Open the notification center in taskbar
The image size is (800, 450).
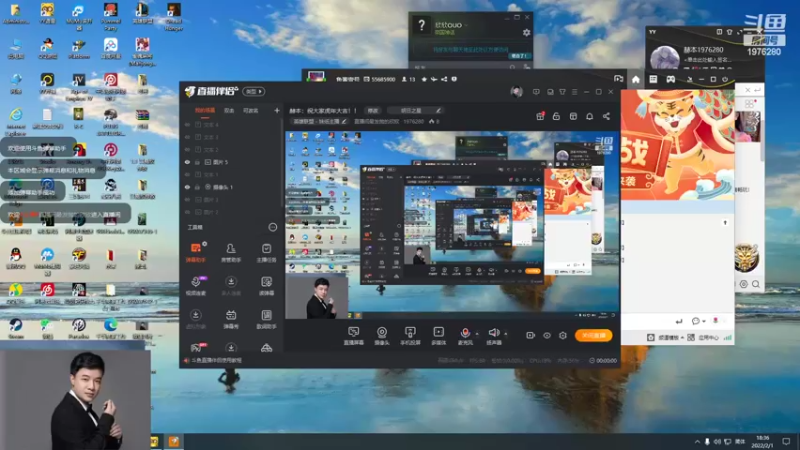click(786, 441)
